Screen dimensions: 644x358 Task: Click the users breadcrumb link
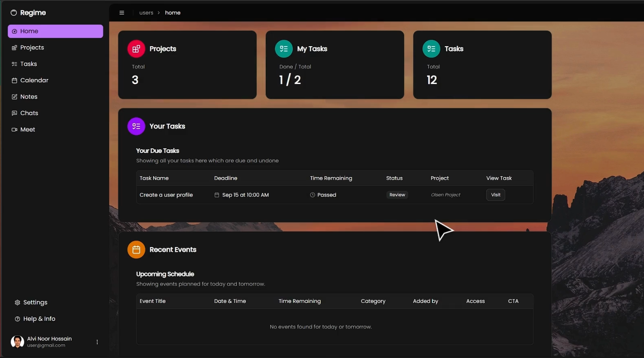click(146, 13)
